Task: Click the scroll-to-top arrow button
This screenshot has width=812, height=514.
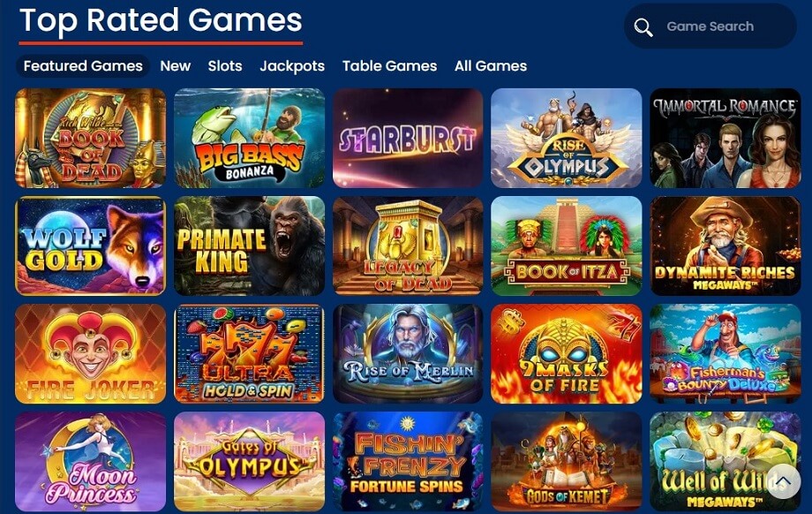Action: (x=783, y=482)
